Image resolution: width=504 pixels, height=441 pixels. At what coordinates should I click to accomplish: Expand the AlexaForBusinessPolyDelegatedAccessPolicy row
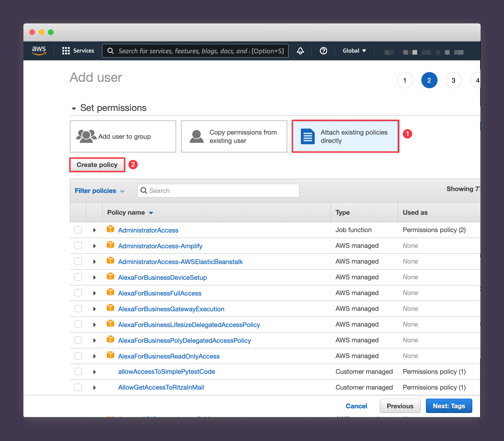(94, 340)
